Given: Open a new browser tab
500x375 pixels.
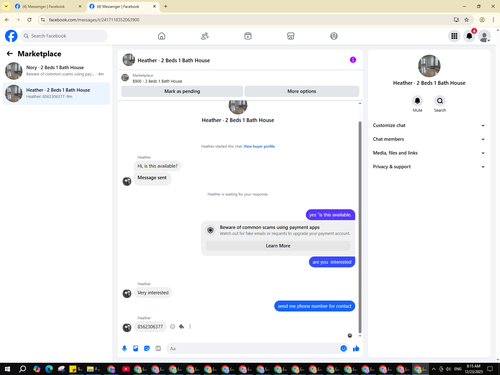Looking at the screenshot, I should [x=166, y=6].
